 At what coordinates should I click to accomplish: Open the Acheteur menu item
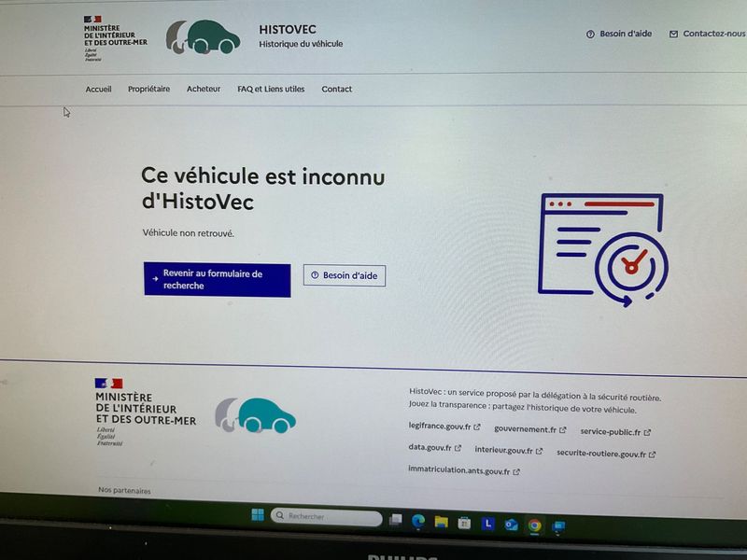(204, 89)
